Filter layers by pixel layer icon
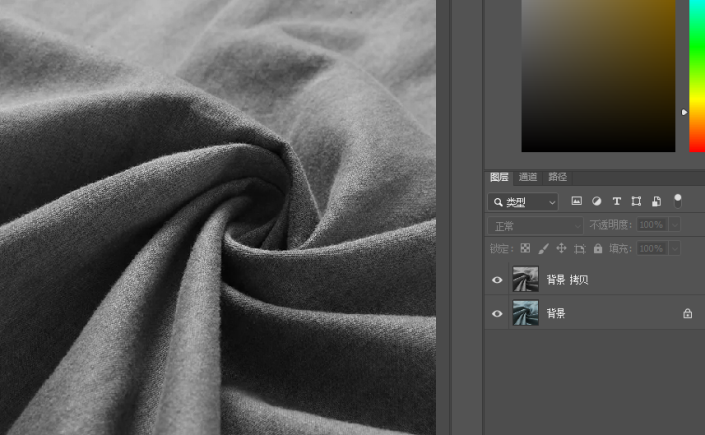Image resolution: width=705 pixels, height=435 pixels. pyautogui.click(x=577, y=201)
